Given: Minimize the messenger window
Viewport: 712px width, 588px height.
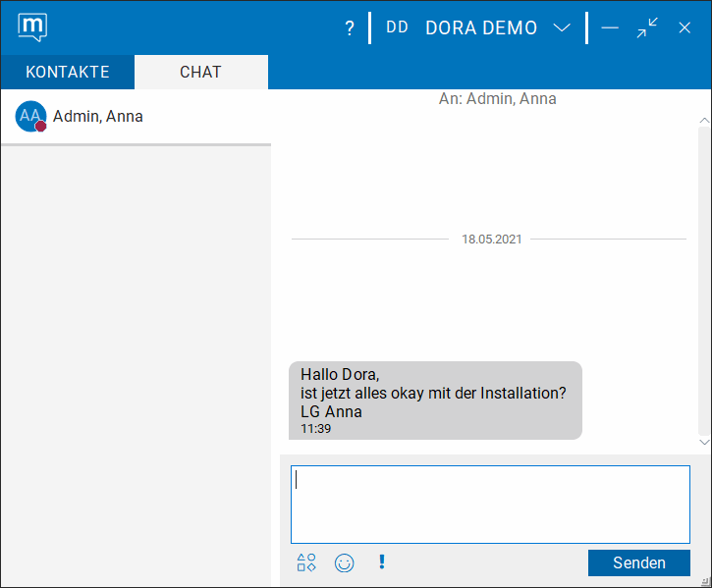Looking at the screenshot, I should pyautogui.click(x=610, y=27).
